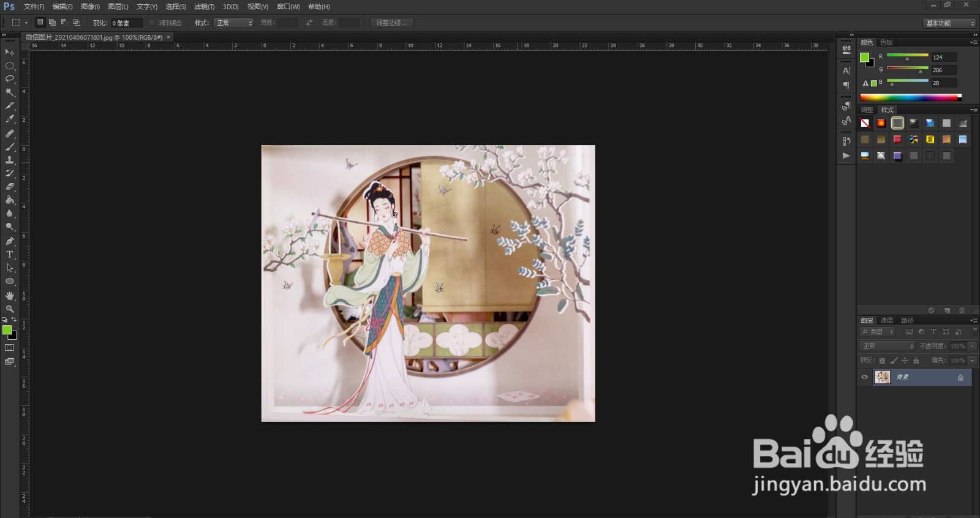
Task: Open the 填充 fill slider arrow
Action: click(x=972, y=361)
